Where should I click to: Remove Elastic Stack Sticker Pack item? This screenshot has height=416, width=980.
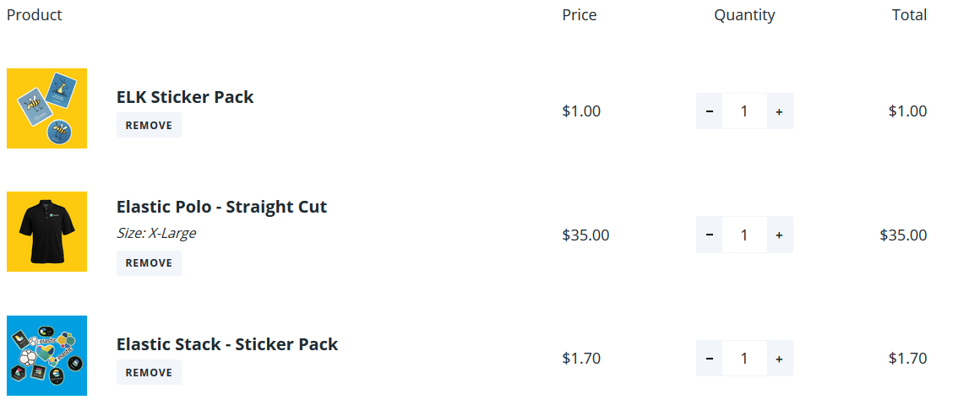click(x=149, y=372)
